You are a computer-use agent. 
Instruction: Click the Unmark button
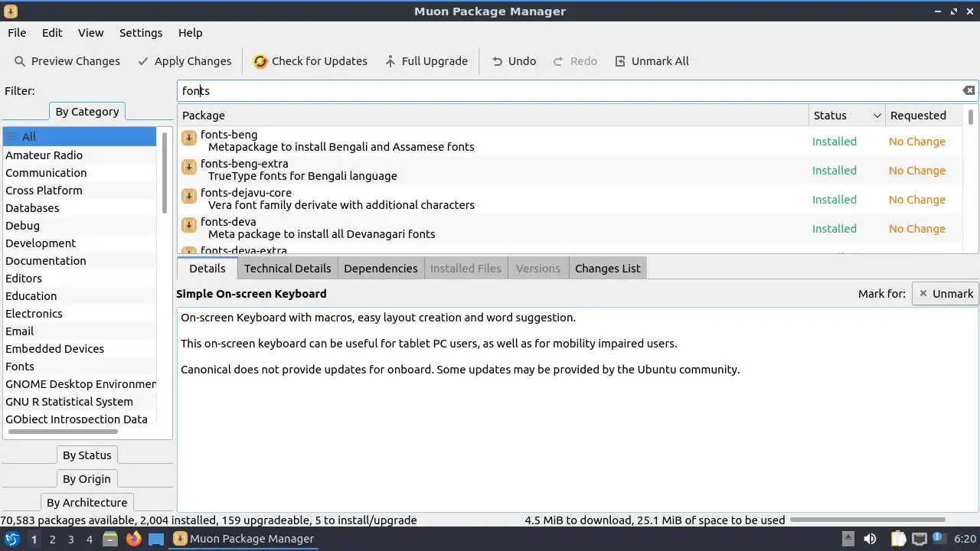click(946, 293)
